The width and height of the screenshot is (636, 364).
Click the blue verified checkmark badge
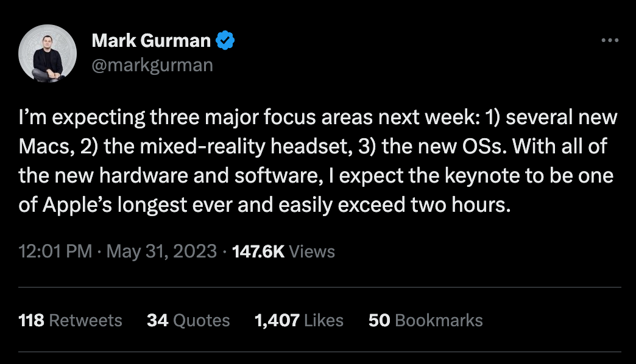[226, 41]
